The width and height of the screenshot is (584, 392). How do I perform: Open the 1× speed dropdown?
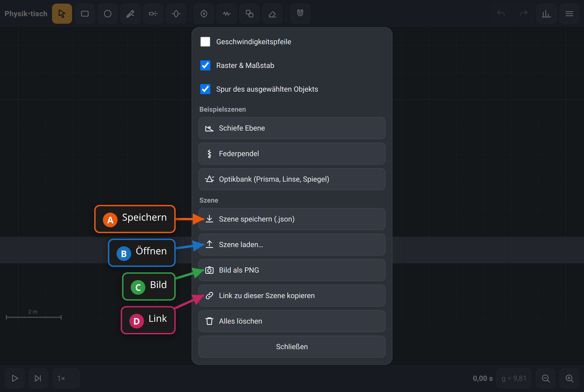pos(66,378)
